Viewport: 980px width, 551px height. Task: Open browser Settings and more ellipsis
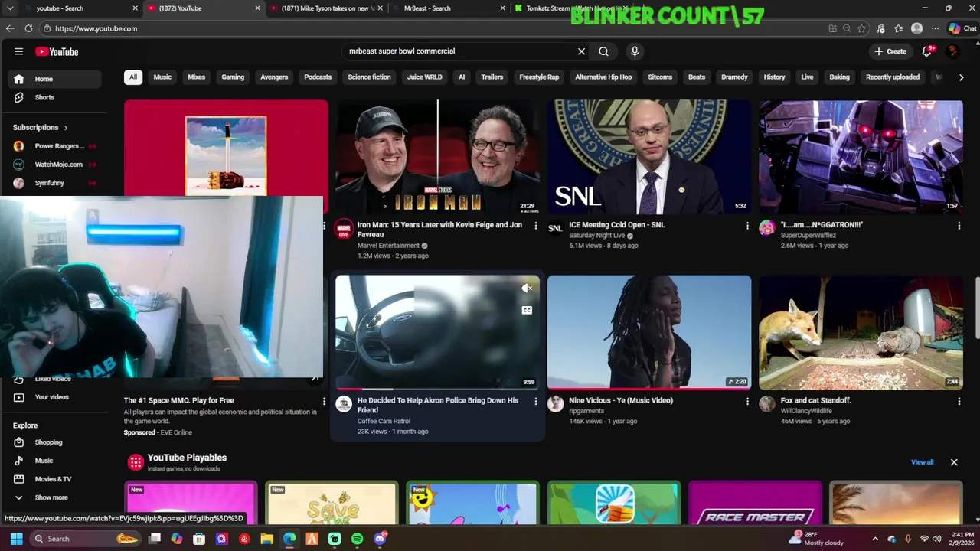(935, 28)
